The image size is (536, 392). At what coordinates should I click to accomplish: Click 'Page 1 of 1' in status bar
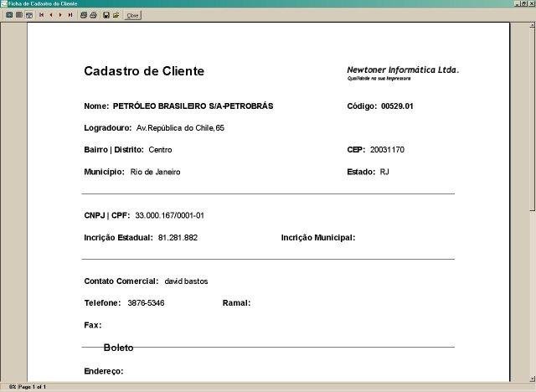click(32, 387)
